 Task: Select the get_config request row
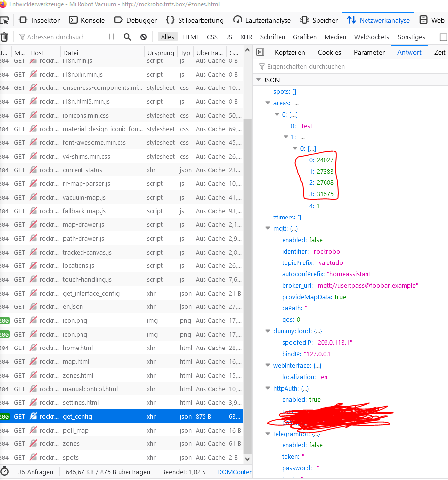(x=121, y=416)
